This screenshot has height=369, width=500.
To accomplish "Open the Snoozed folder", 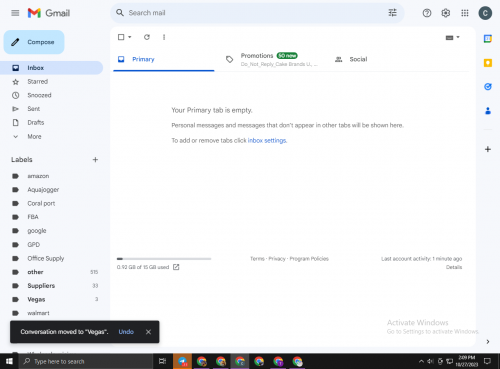I will click(52, 95).
